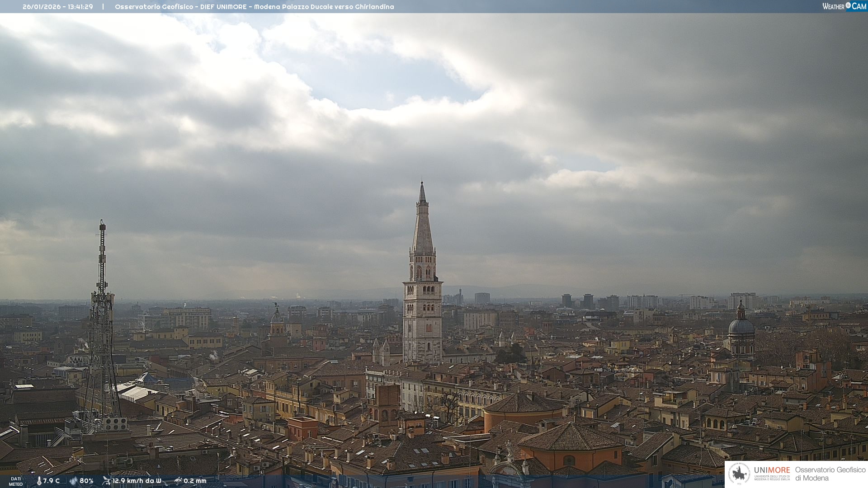The height and width of the screenshot is (488, 868).
Task: Click the Osservatorio Geofisico DIEF UNIMORE title
Action: [254, 7]
